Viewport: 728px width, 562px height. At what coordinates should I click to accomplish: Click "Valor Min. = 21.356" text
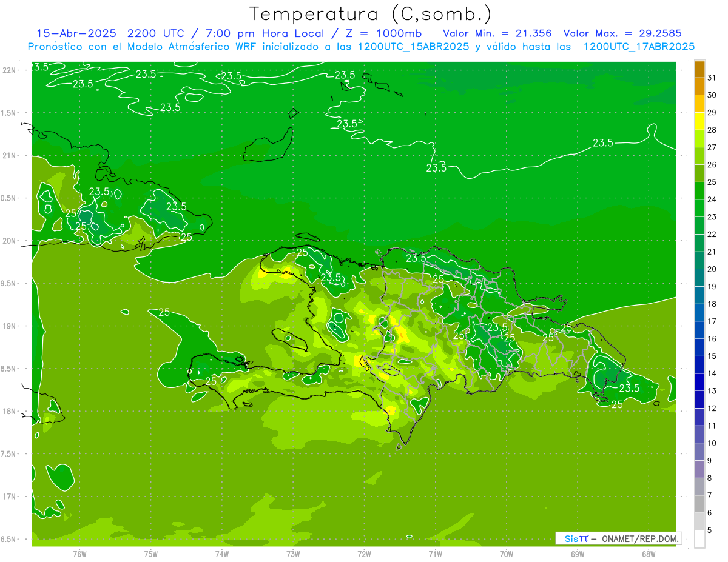497,33
